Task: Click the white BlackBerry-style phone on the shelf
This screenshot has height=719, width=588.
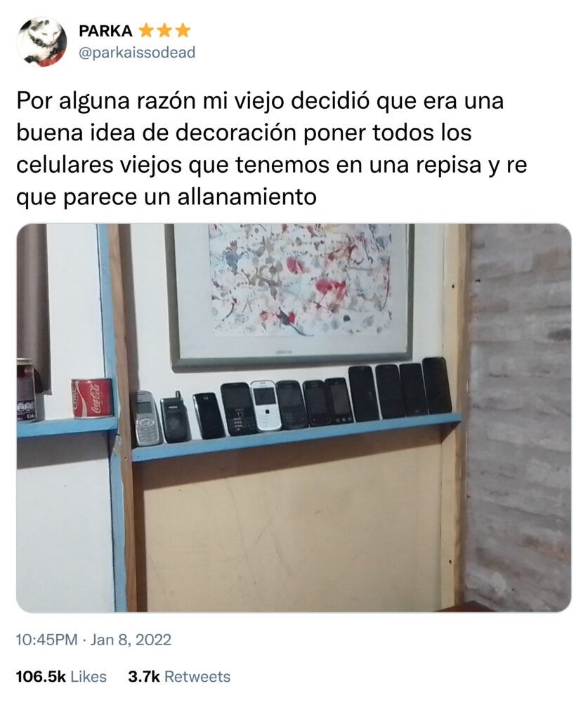Action: click(x=266, y=405)
